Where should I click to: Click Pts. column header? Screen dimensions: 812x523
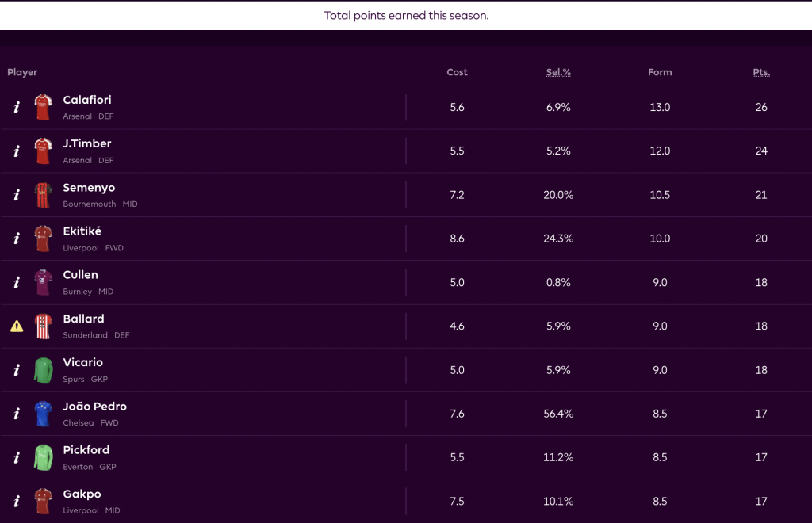point(761,72)
